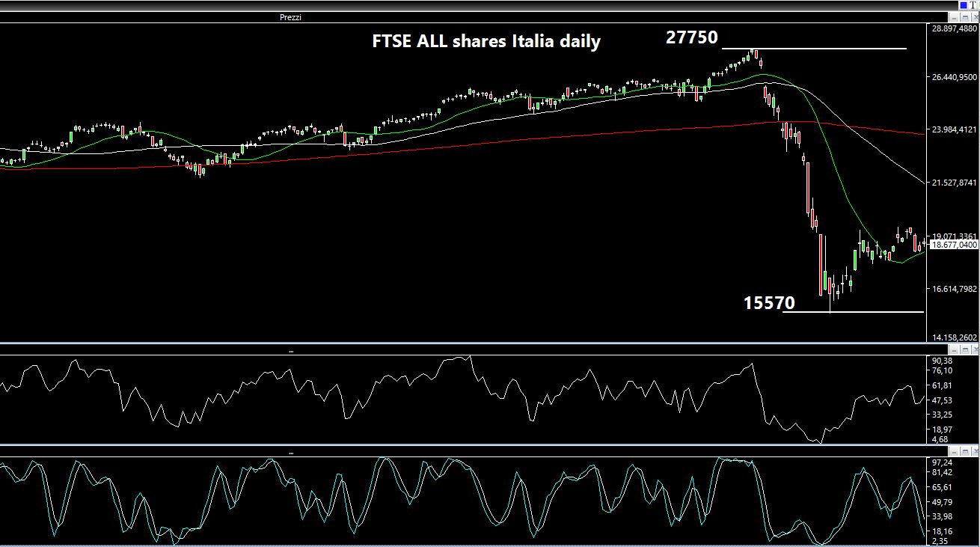980x547 pixels.
Task: Click the 4,68 oscillator scale value
Action: [940, 439]
